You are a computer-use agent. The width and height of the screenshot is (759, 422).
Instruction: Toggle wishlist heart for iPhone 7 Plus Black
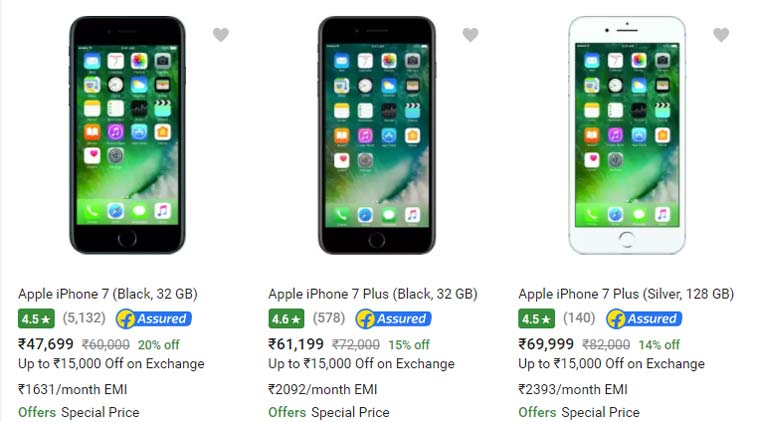click(x=471, y=35)
